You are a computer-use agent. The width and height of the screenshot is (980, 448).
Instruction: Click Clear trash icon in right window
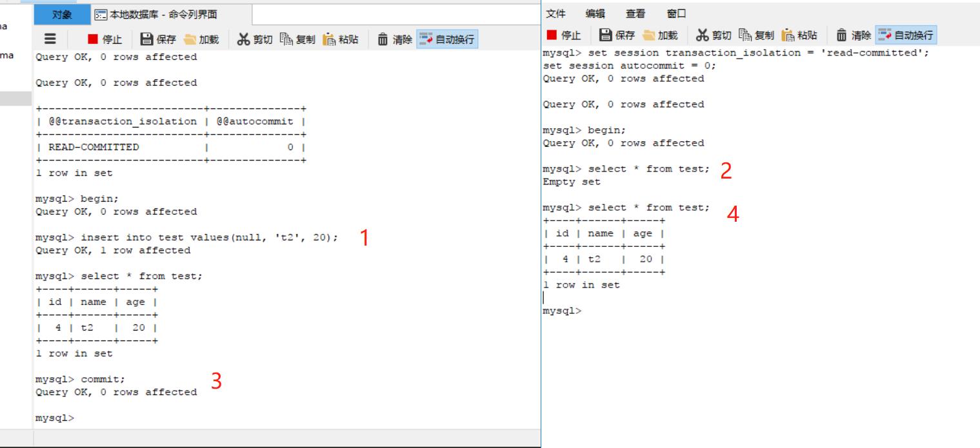pyautogui.click(x=842, y=35)
